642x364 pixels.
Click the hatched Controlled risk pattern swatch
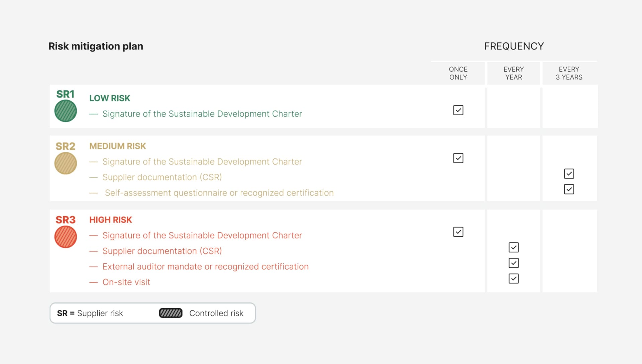pyautogui.click(x=171, y=313)
